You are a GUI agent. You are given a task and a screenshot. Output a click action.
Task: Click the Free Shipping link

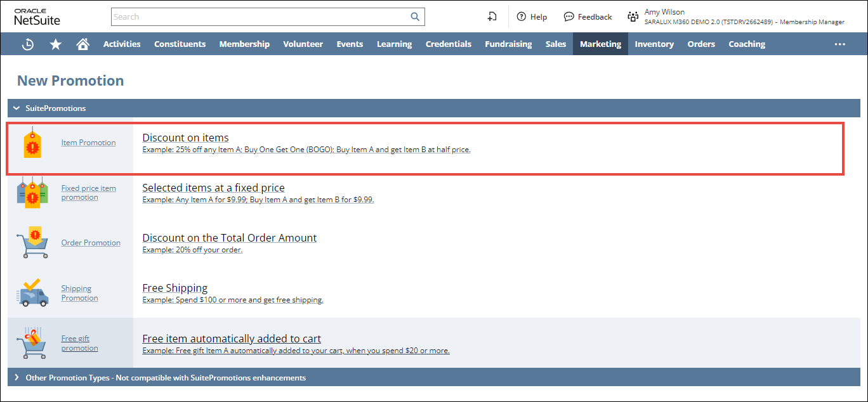(x=174, y=288)
